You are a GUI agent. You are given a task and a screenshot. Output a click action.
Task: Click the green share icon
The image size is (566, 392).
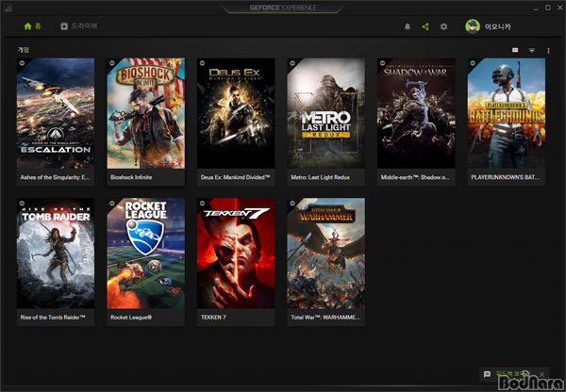pos(425,26)
